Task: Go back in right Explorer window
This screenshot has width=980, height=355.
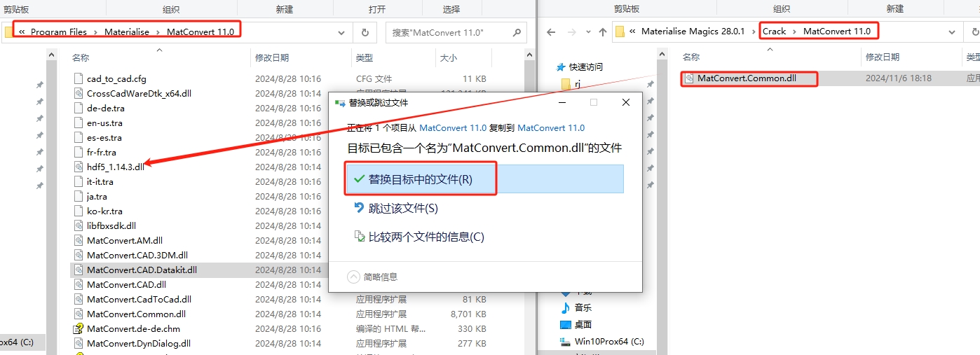Action: click(x=551, y=32)
